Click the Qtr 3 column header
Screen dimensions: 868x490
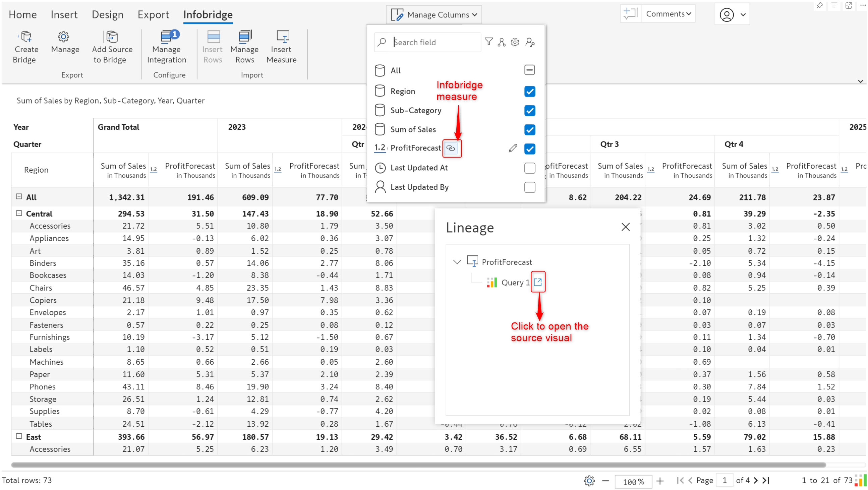point(609,144)
